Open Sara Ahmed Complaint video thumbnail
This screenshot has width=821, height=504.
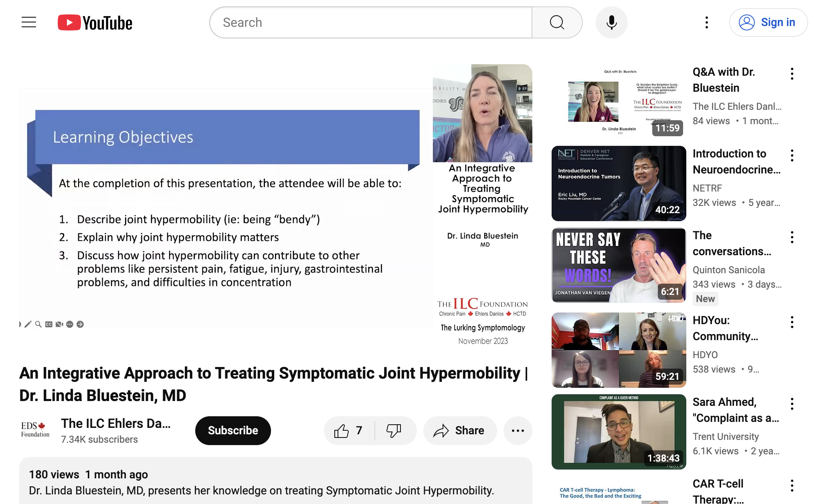point(619,432)
